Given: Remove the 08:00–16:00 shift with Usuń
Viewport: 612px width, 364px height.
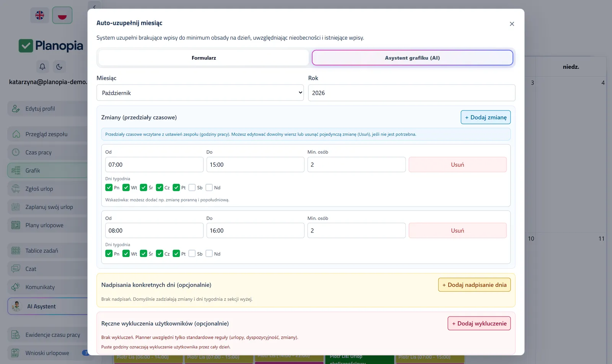Looking at the screenshot, I should 457,231.
